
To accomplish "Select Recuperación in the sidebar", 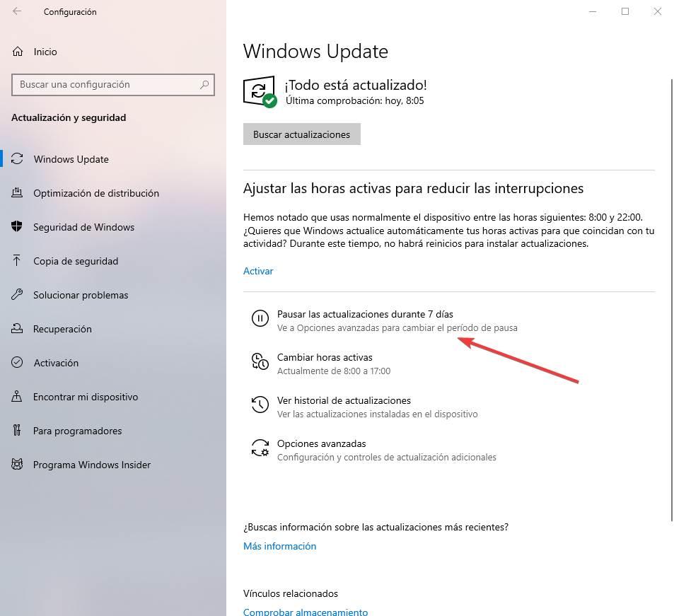I will (x=62, y=329).
